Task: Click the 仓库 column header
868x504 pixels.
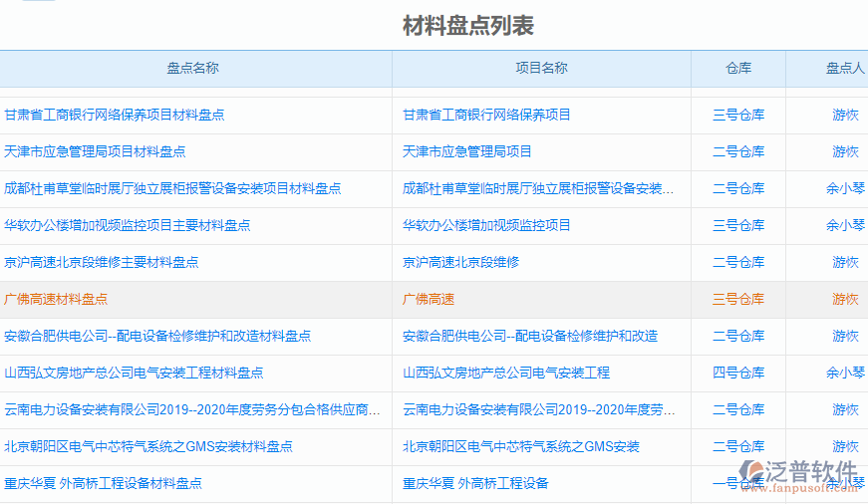Action: click(738, 68)
